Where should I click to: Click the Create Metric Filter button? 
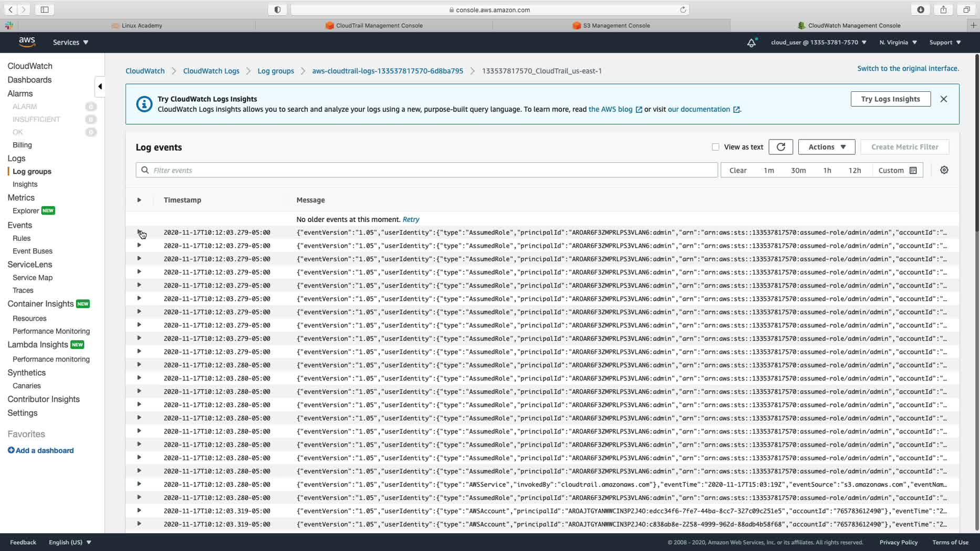[x=905, y=147]
